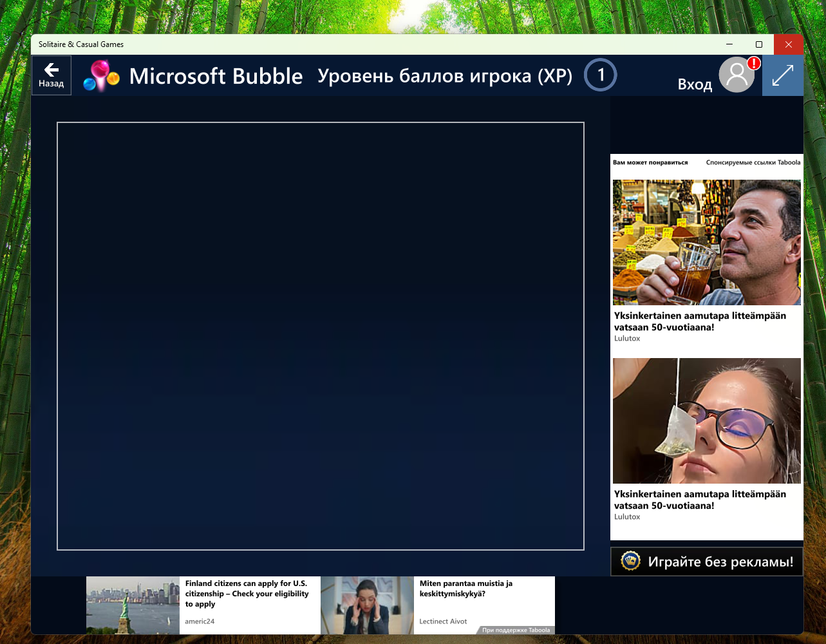This screenshot has width=826, height=644.
Task: Open the user profile avatar icon
Action: (x=737, y=75)
